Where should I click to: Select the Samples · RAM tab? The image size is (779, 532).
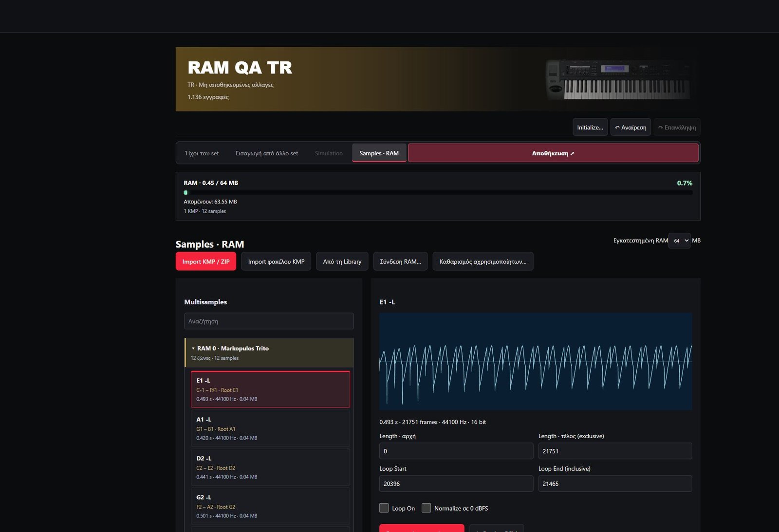click(x=379, y=153)
